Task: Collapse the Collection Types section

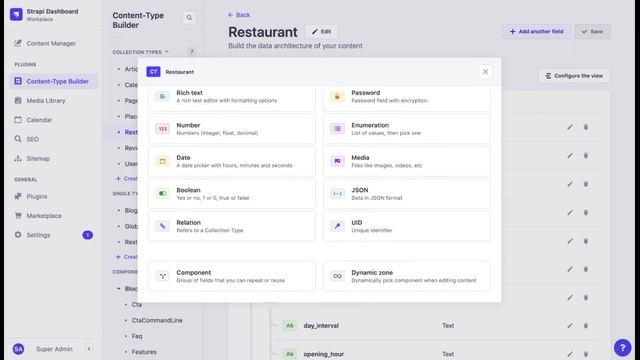Action: (140, 52)
